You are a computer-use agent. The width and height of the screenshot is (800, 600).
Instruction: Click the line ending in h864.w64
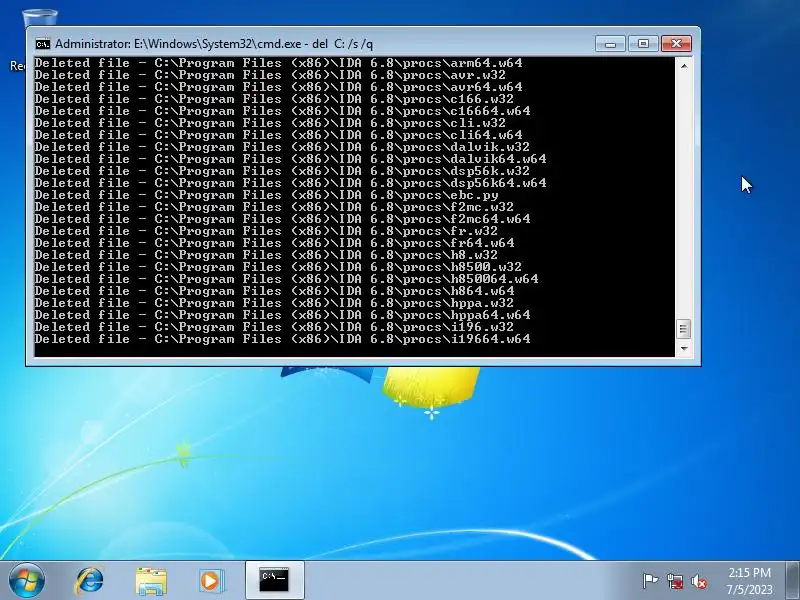point(274,291)
